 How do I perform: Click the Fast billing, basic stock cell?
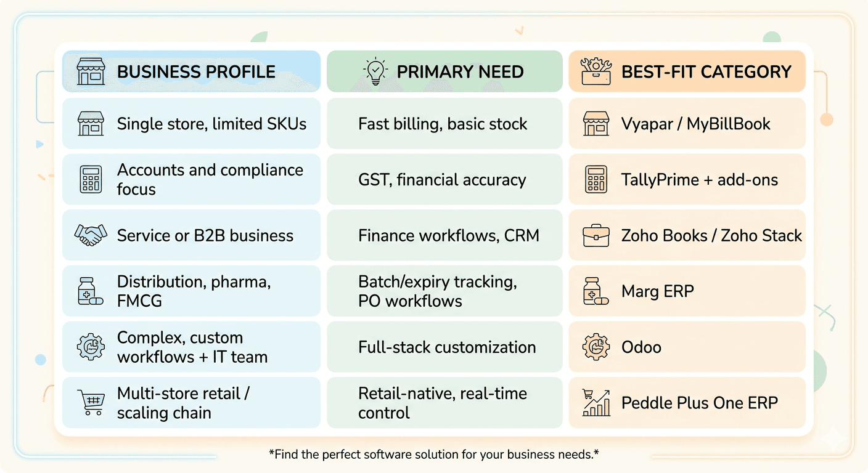click(443, 124)
